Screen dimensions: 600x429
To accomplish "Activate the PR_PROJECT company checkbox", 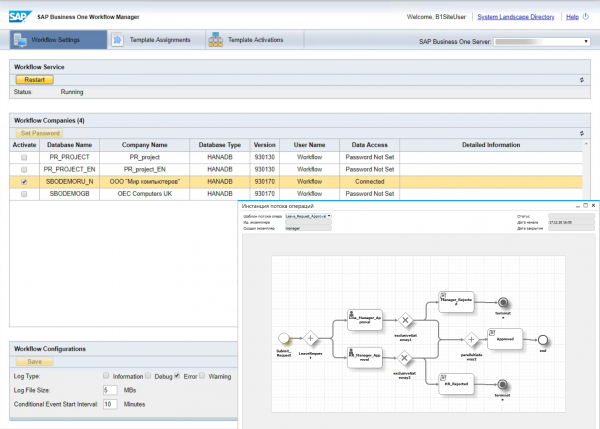I will [23, 158].
